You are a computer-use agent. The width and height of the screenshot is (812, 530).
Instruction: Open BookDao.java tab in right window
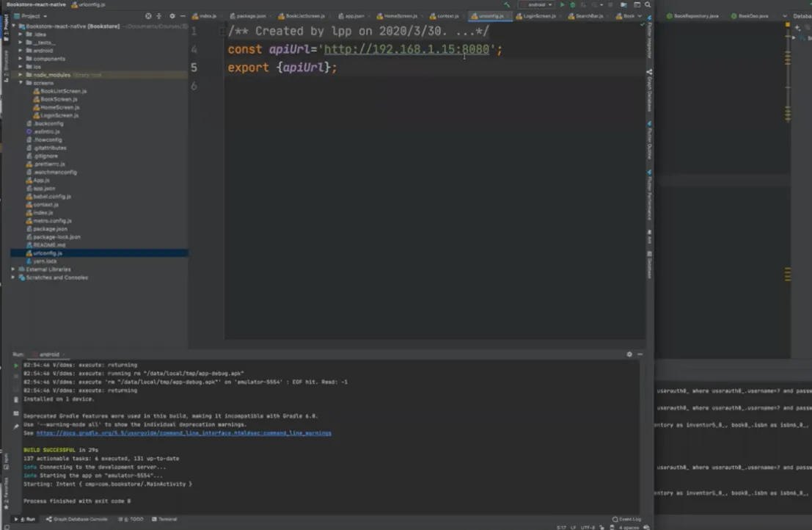click(x=750, y=16)
